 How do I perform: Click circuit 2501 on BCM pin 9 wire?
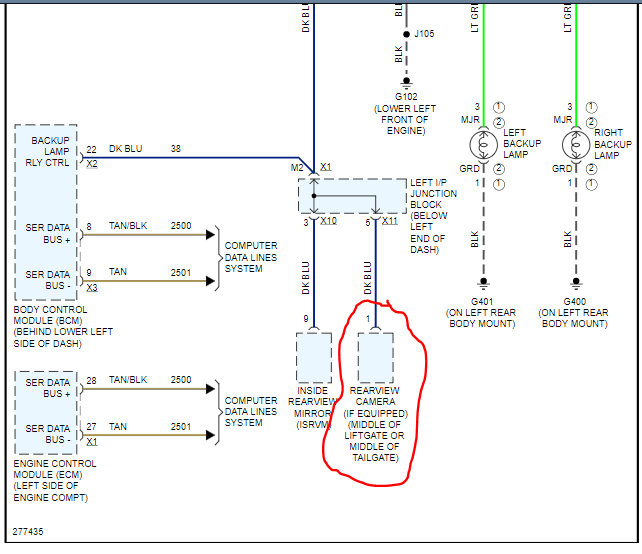181,273
